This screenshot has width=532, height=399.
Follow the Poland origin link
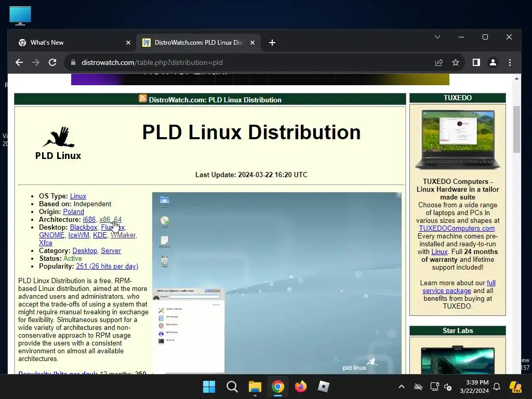tap(73, 212)
